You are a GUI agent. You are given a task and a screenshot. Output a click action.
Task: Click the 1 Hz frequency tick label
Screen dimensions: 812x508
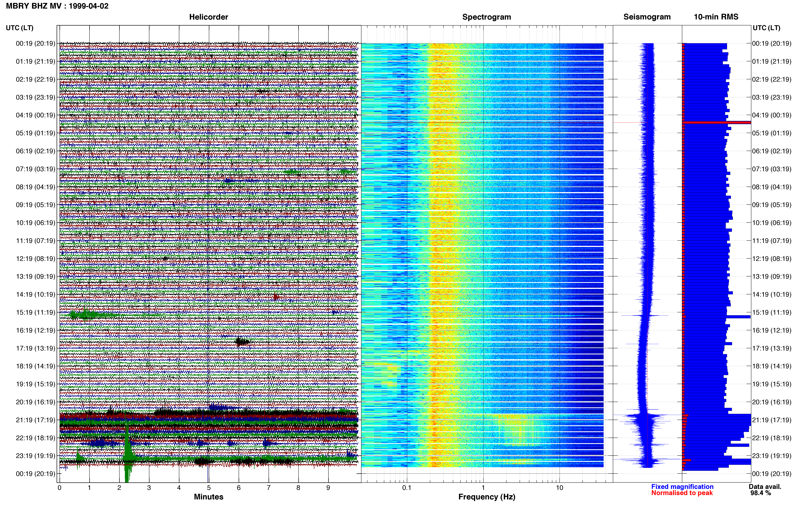(x=483, y=488)
